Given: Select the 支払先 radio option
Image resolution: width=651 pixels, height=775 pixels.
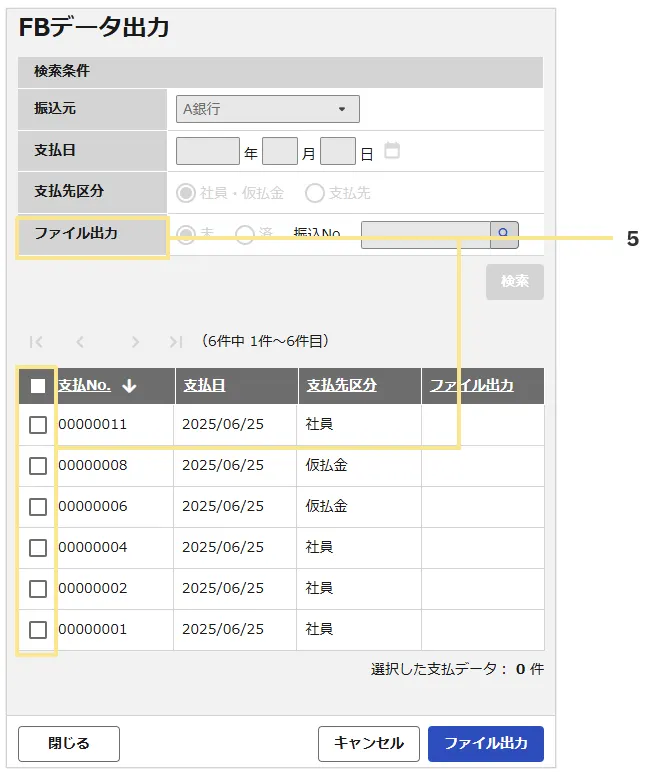Looking at the screenshot, I should 315,192.
